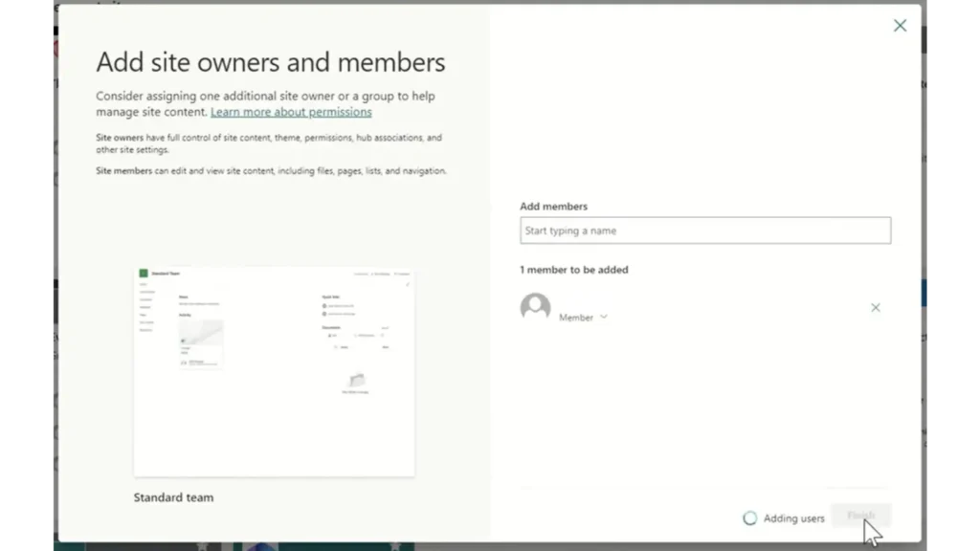The width and height of the screenshot is (980, 551).
Task: Click the member's avatar placeholder icon
Action: pyautogui.click(x=535, y=307)
